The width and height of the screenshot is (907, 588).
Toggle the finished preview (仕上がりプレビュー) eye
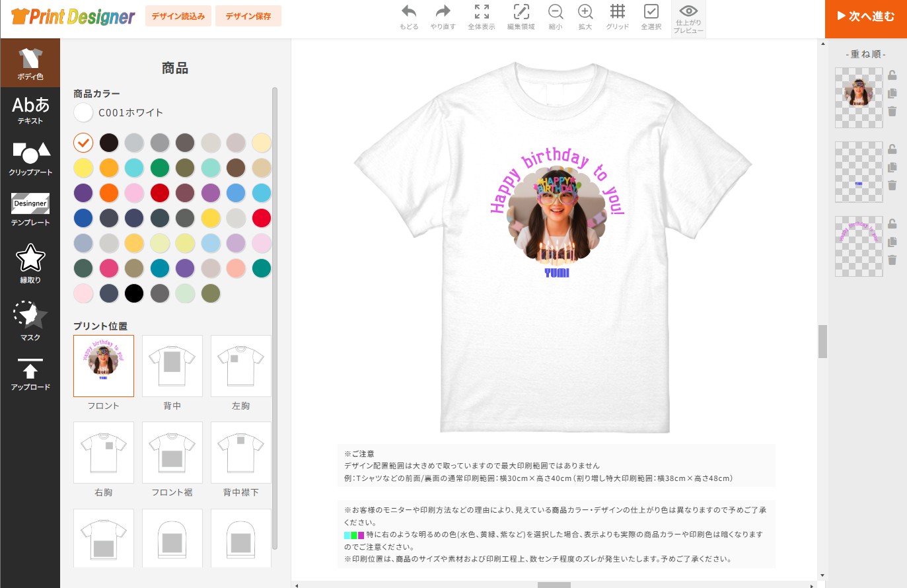[x=688, y=12]
